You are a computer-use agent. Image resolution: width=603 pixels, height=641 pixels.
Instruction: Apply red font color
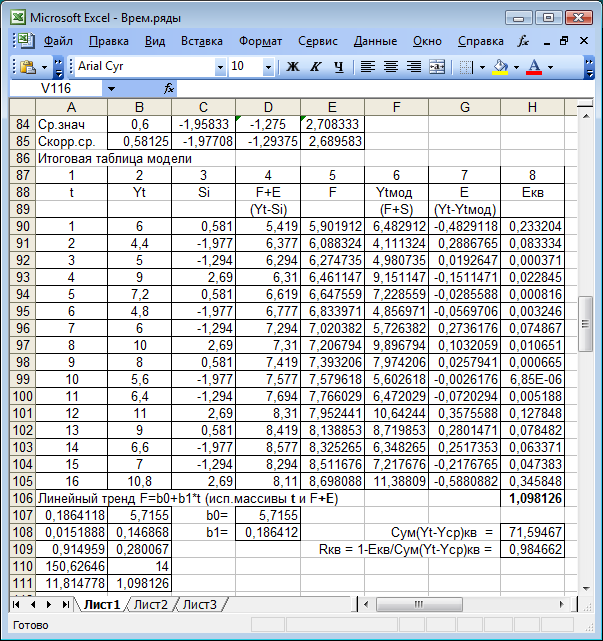pos(534,67)
